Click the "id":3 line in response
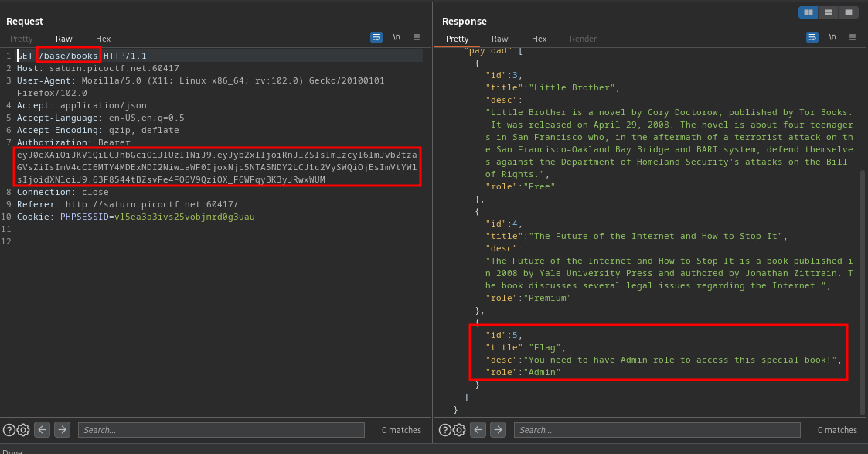868x454 pixels. [504, 75]
